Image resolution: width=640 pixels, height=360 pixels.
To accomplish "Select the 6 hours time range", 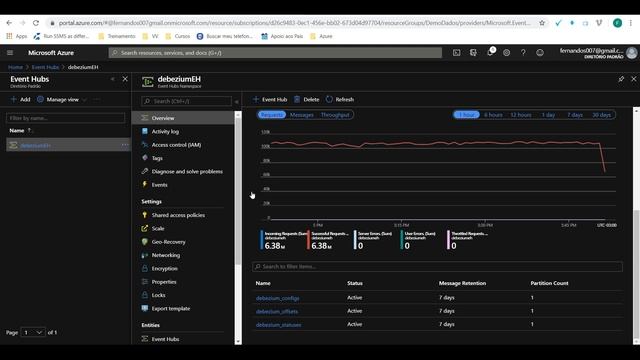I will point(493,115).
